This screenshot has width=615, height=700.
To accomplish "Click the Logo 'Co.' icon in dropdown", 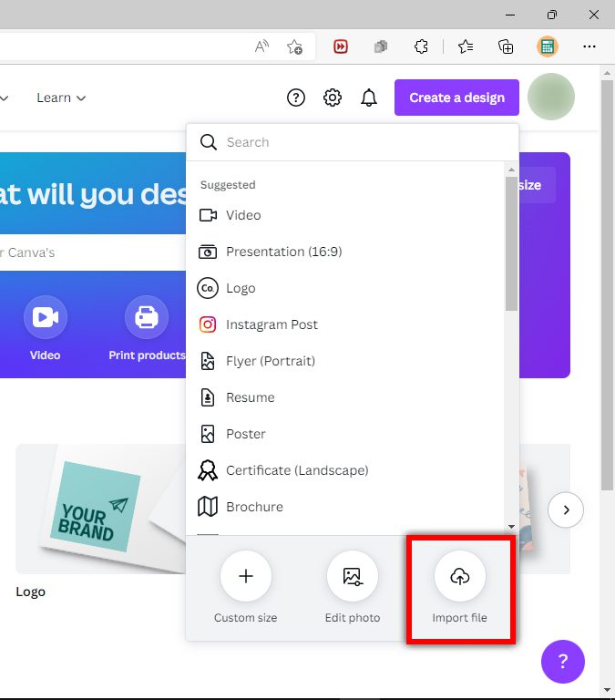I will (x=208, y=288).
